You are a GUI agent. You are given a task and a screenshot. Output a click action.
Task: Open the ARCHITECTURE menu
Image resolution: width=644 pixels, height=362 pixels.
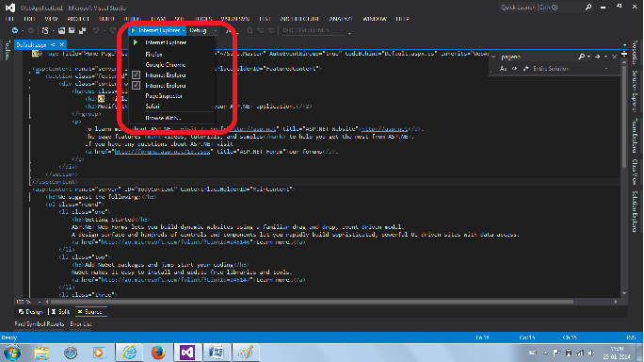[x=299, y=19]
